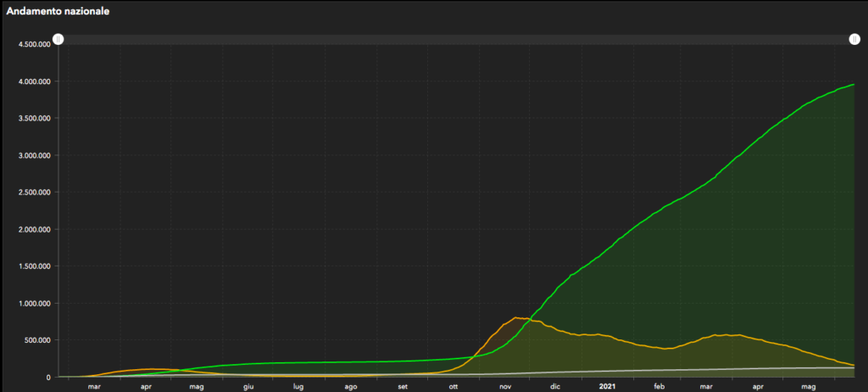Click the 'nov' x-axis label
Image resolution: width=868 pixels, height=392 pixels.
point(505,387)
